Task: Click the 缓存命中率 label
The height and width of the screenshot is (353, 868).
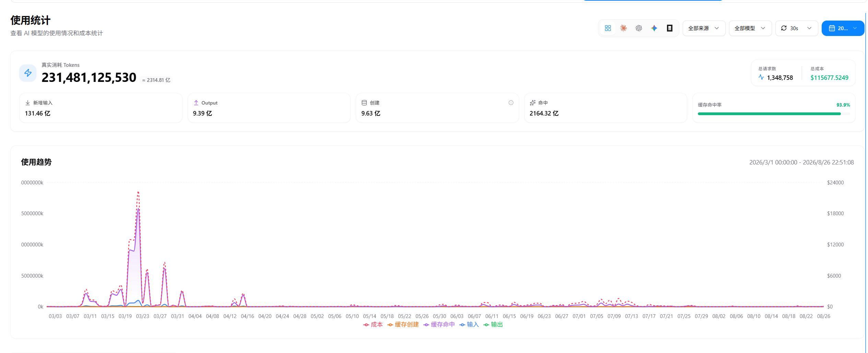Action: [x=709, y=105]
